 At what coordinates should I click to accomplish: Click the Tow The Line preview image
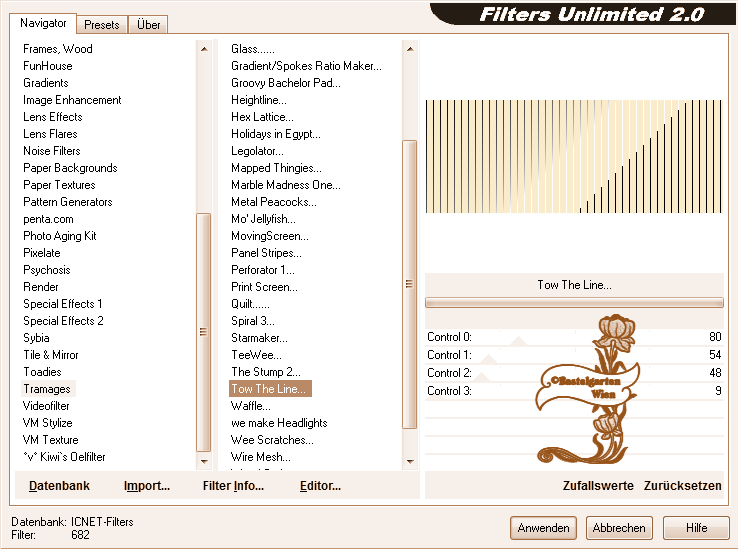click(574, 156)
